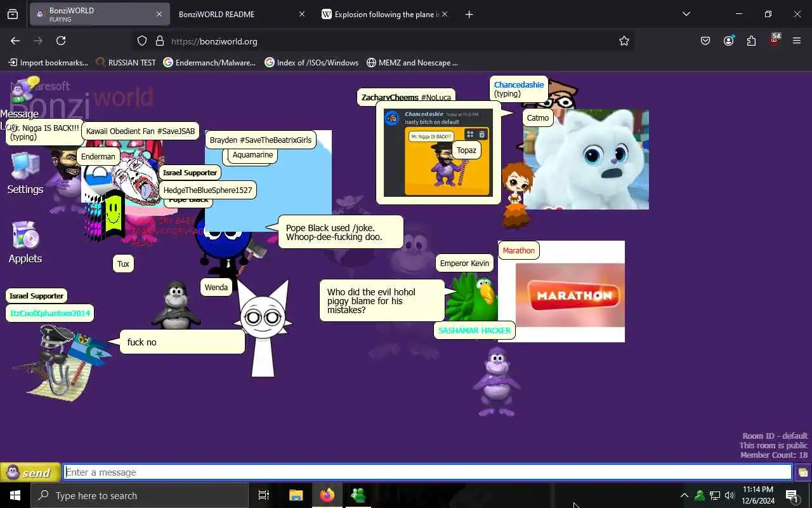Open the Index of /ISOs/Windows bookmark
This screenshot has height=508, width=812.
click(x=311, y=62)
